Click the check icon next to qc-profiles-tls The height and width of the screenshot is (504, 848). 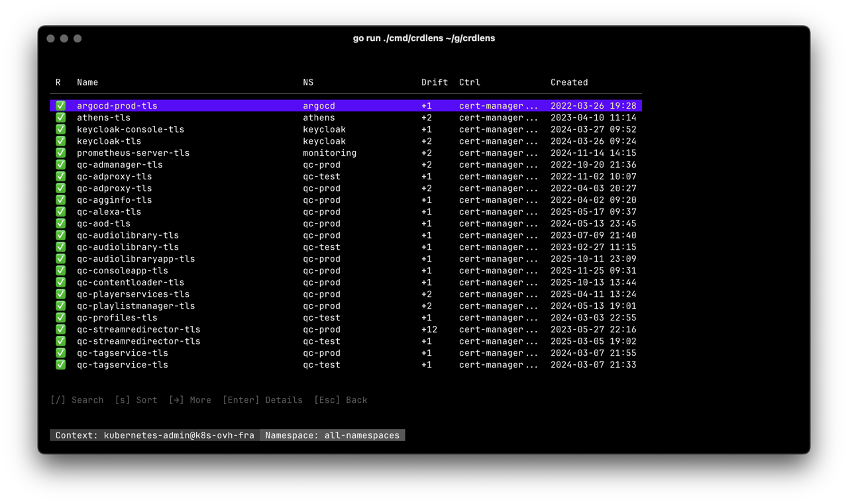(x=60, y=317)
